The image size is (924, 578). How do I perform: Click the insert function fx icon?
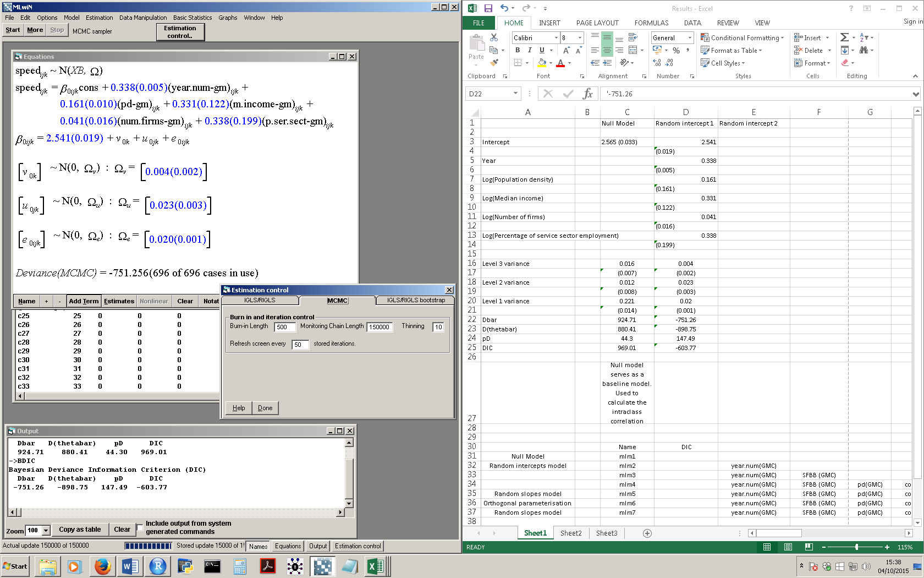coord(587,94)
